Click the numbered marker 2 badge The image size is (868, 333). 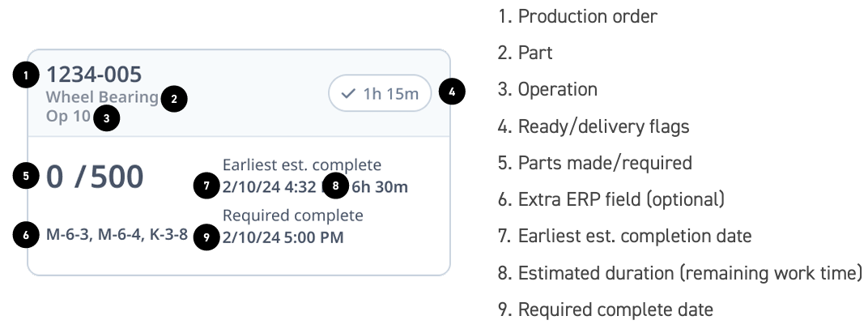tap(174, 99)
